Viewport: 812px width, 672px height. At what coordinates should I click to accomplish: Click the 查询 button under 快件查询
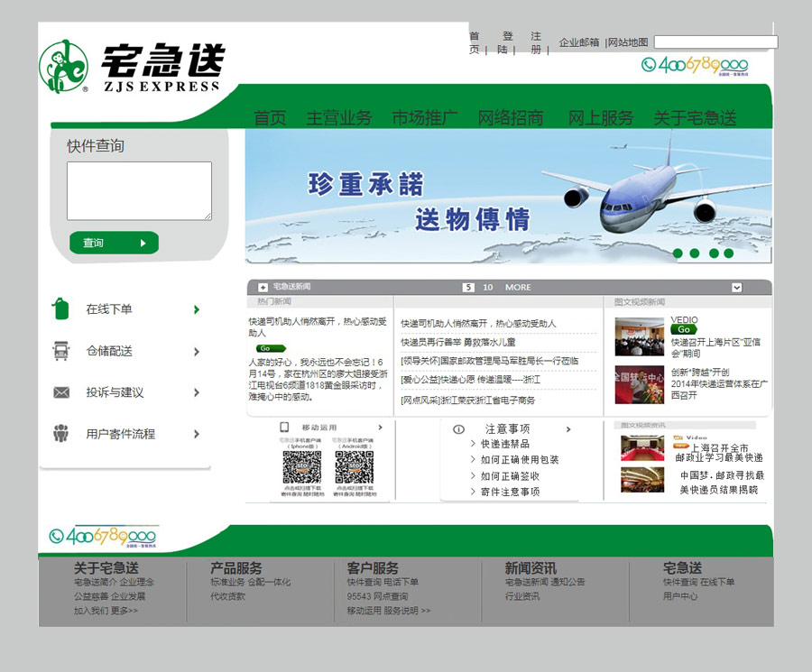point(114,243)
